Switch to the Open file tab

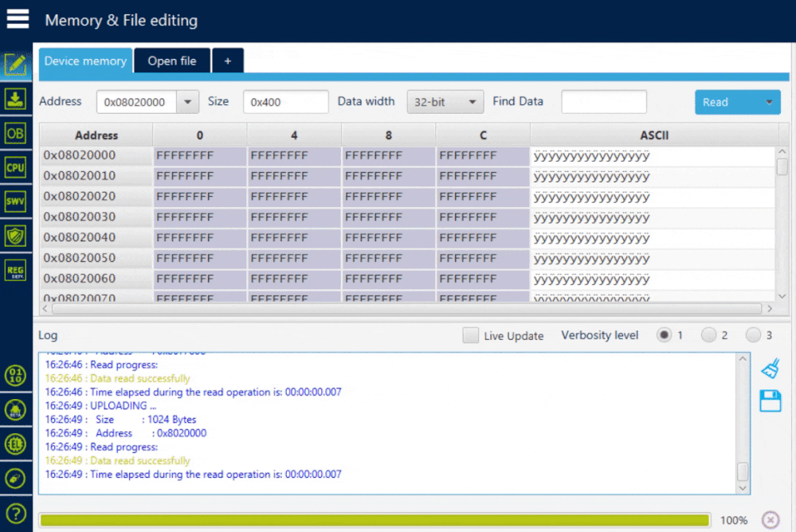pos(171,61)
